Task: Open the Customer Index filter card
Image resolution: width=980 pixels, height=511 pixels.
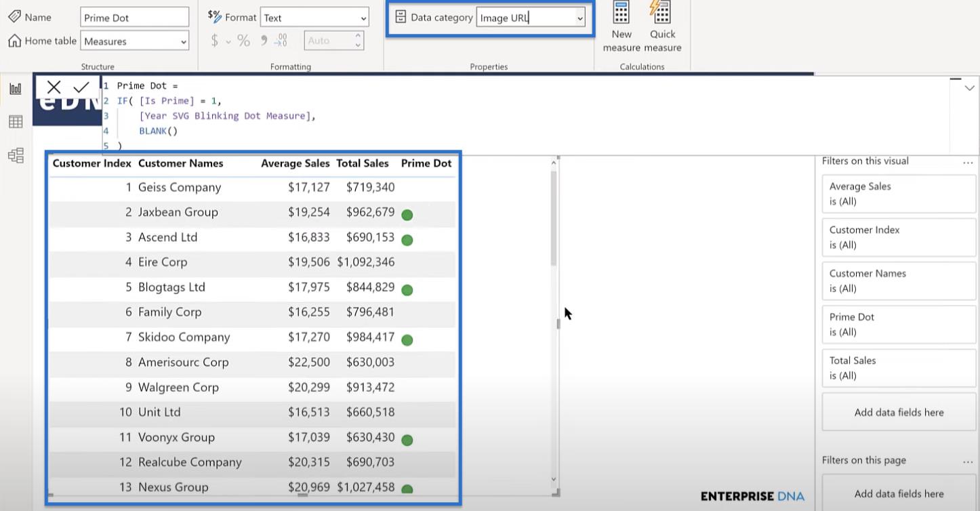Action: 899,237
